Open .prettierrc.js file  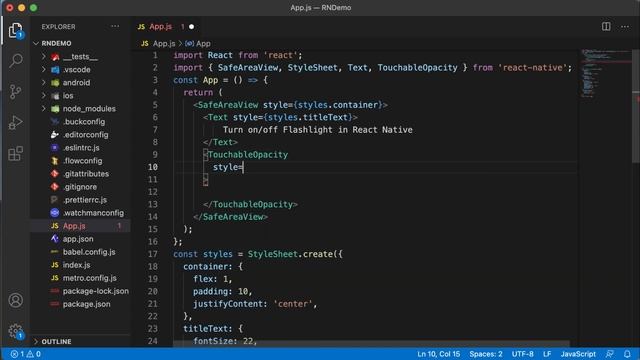(x=84, y=200)
